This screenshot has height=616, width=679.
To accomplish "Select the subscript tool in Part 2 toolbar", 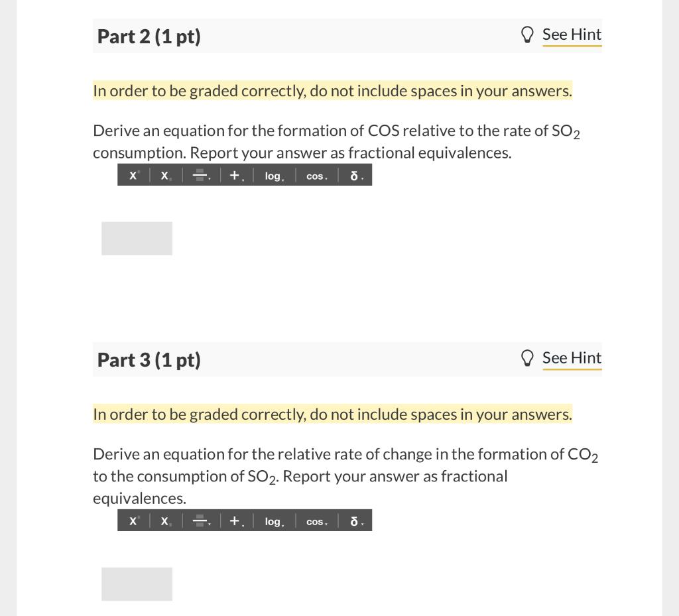I will [x=164, y=175].
